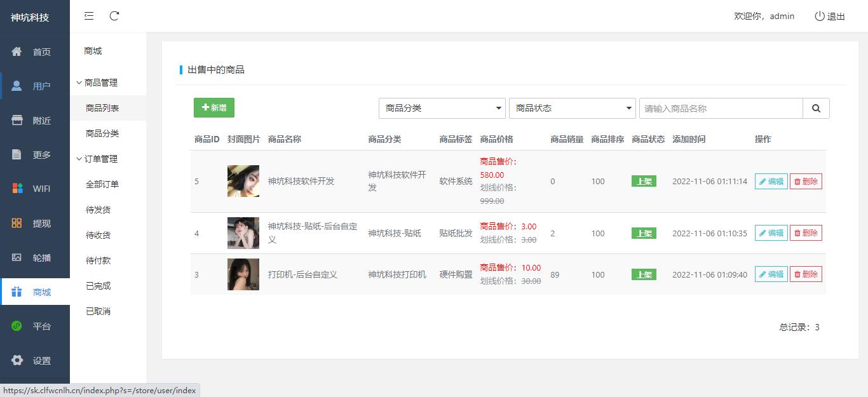This screenshot has height=397, width=868.
Task: Open the 首页 home icon in sidebar
Action: point(17,51)
